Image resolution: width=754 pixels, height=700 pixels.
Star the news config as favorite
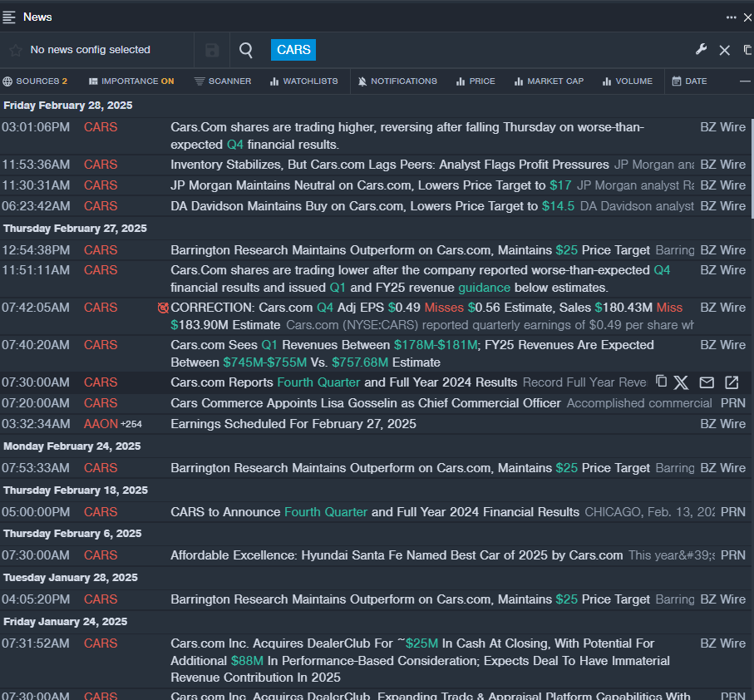[x=15, y=51]
